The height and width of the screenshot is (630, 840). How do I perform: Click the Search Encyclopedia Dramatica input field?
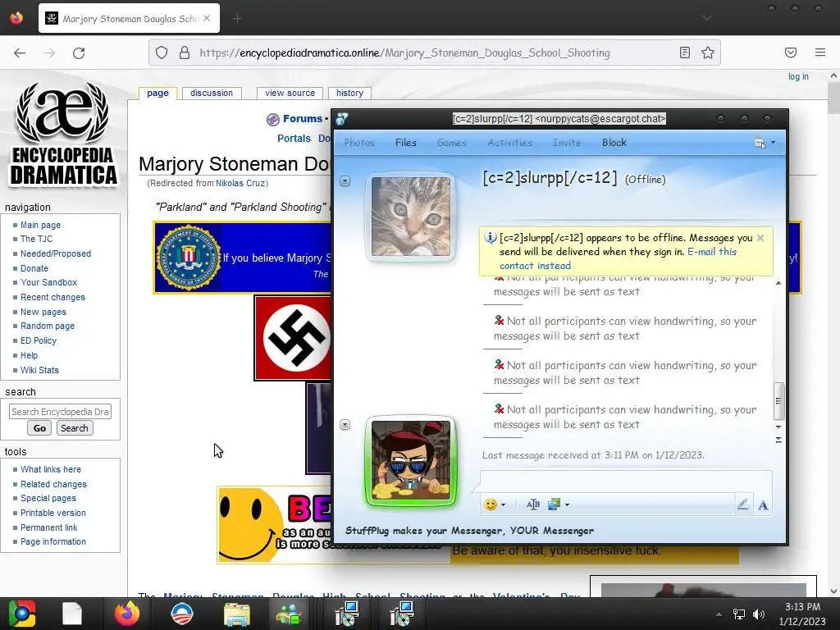click(x=60, y=412)
